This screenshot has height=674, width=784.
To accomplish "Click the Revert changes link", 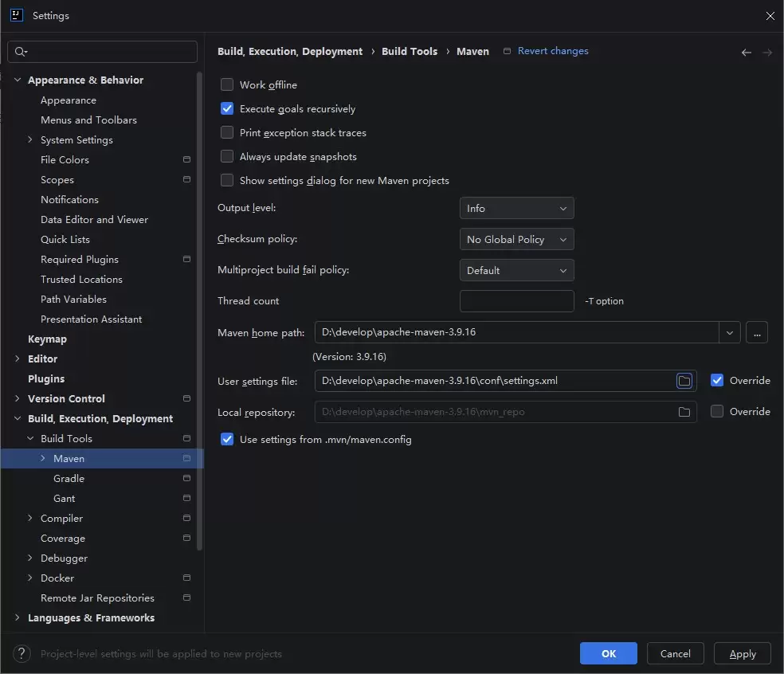I will point(552,51).
